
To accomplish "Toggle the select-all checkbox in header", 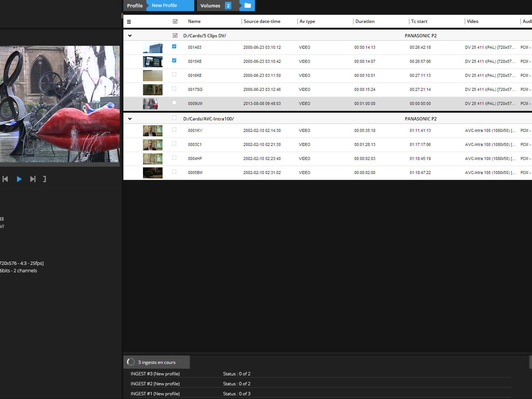I will pyautogui.click(x=175, y=21).
